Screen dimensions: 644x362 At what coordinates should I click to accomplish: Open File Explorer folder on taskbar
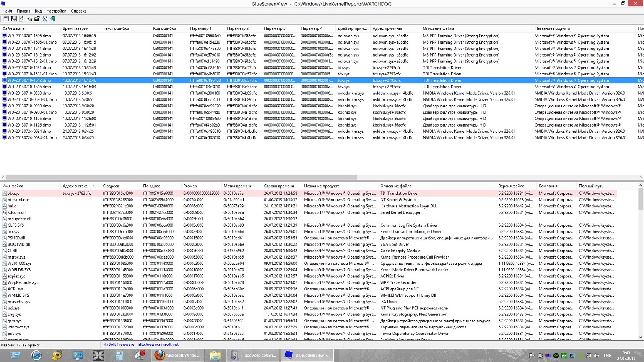(215, 355)
